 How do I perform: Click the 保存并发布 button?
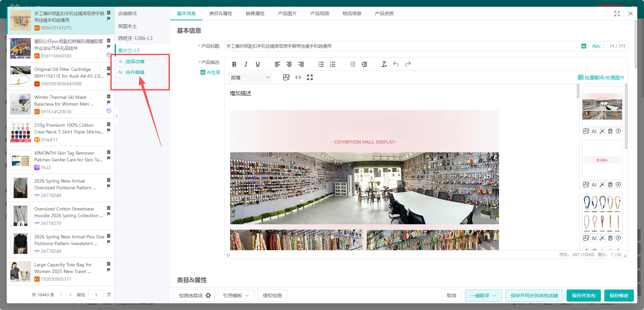(584, 296)
